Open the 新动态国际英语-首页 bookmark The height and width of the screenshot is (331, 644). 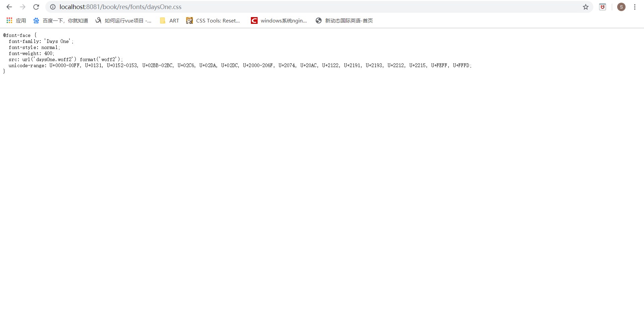344,20
